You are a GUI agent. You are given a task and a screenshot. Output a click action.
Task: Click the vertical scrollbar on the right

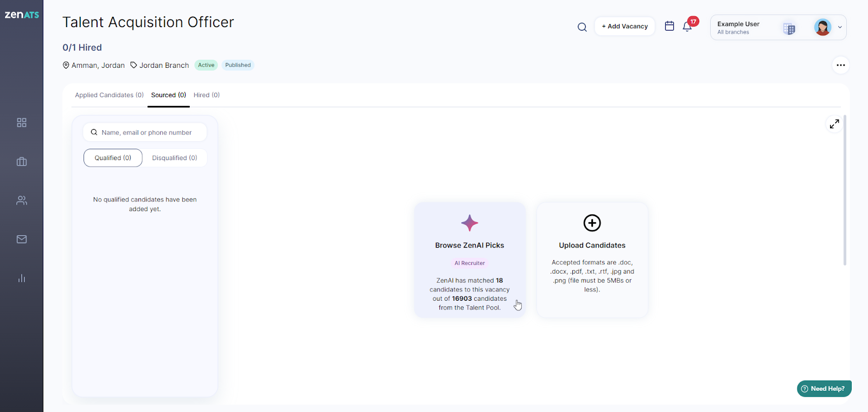pos(845,190)
